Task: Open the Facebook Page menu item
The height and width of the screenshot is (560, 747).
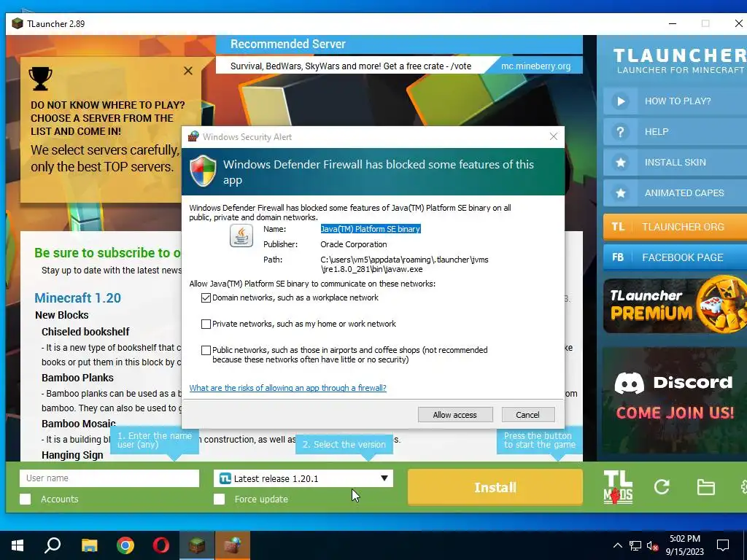Action: [x=675, y=257]
